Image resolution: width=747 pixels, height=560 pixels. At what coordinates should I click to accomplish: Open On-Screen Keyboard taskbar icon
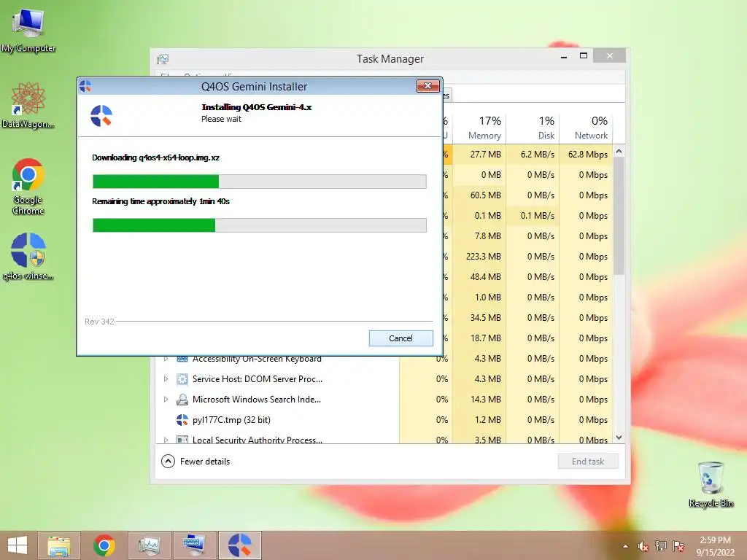click(194, 545)
